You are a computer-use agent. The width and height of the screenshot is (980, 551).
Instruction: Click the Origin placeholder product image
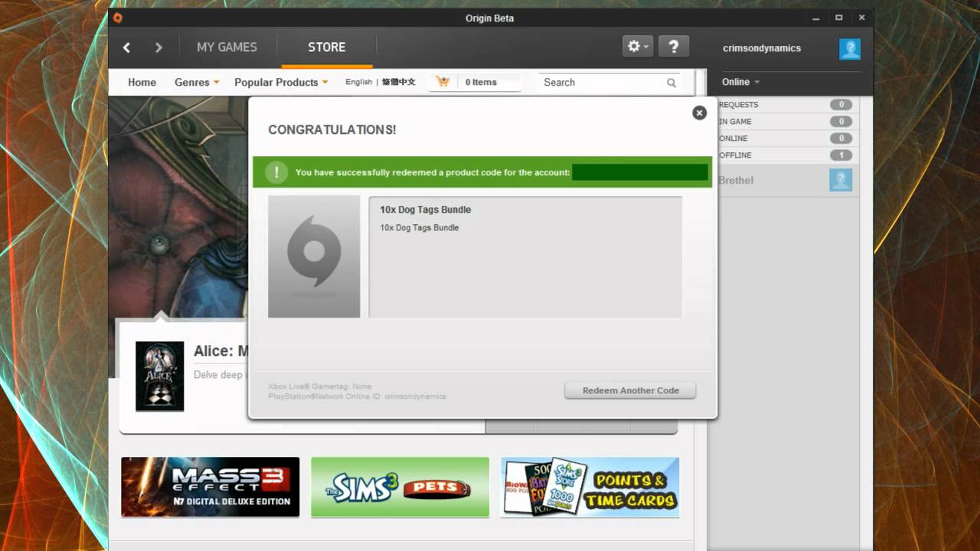click(314, 256)
